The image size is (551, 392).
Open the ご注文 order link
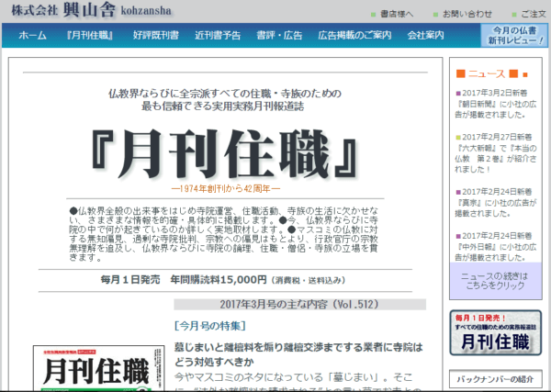click(534, 14)
